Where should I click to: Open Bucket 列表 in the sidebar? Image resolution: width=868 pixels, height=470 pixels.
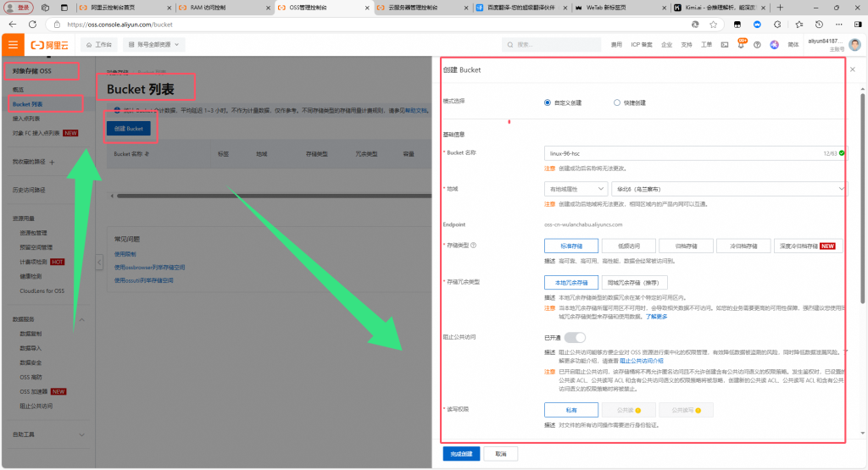[x=27, y=104]
